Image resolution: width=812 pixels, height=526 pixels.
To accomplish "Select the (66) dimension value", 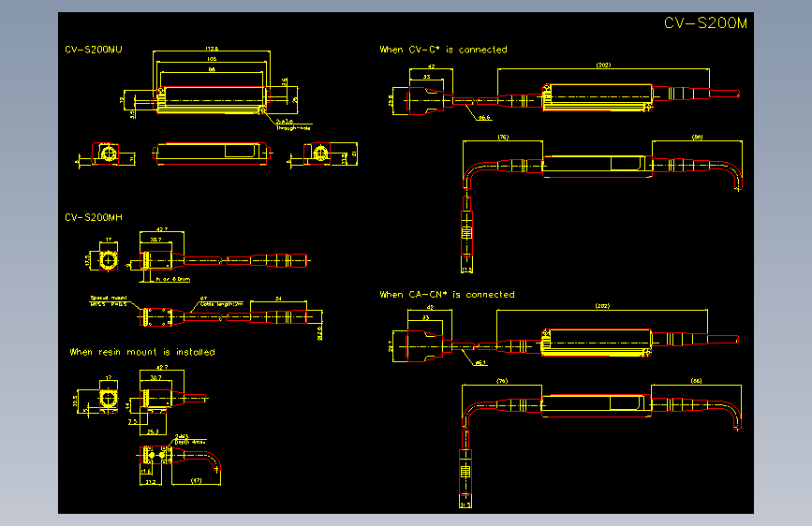I will coord(696,381).
